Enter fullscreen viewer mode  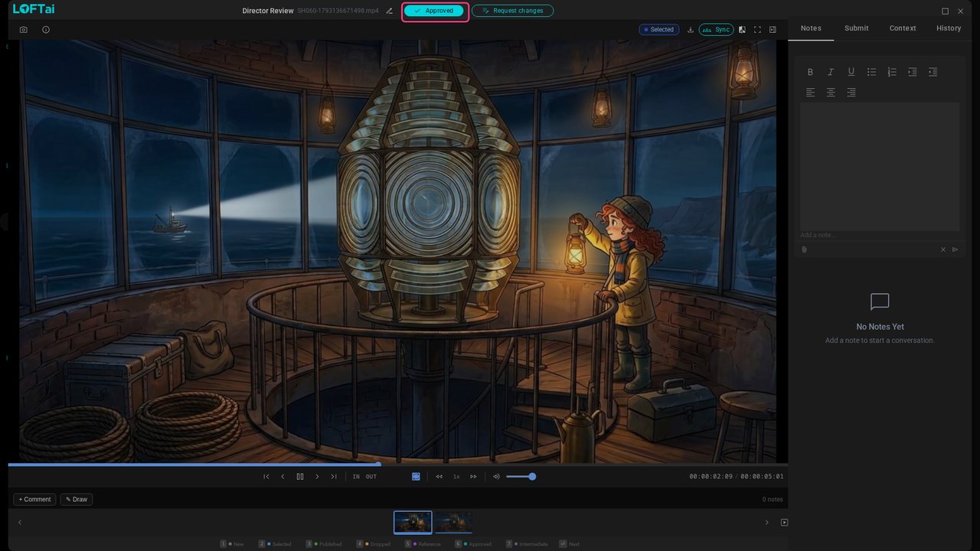(x=757, y=30)
